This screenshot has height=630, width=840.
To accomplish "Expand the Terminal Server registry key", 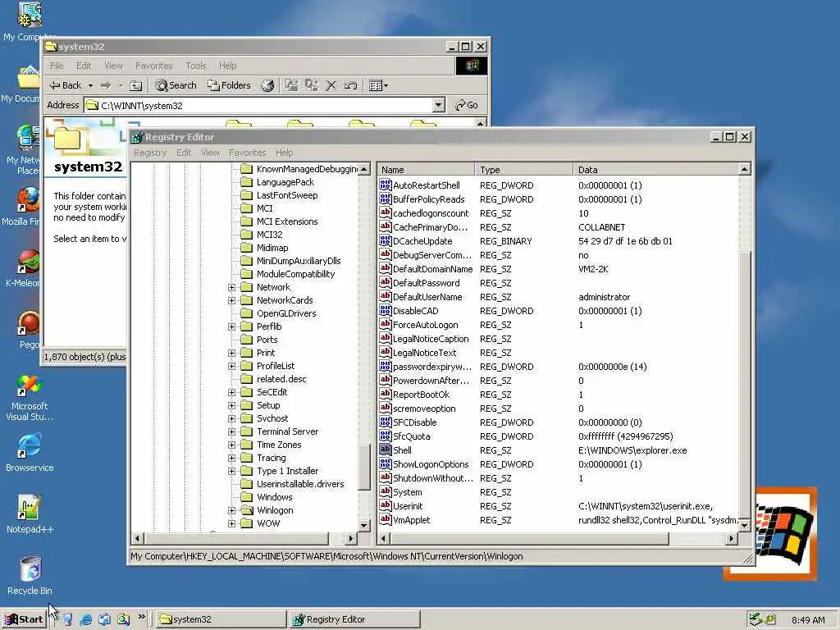I will tap(232, 431).
